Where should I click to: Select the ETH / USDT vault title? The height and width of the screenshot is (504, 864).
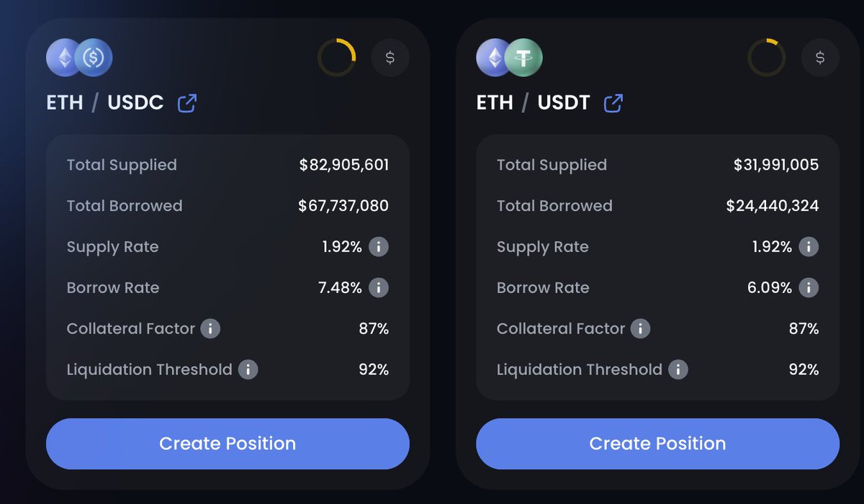534,103
